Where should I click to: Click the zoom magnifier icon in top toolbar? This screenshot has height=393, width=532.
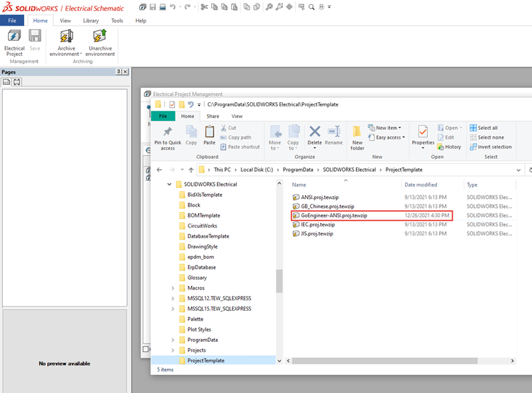(x=269, y=7)
